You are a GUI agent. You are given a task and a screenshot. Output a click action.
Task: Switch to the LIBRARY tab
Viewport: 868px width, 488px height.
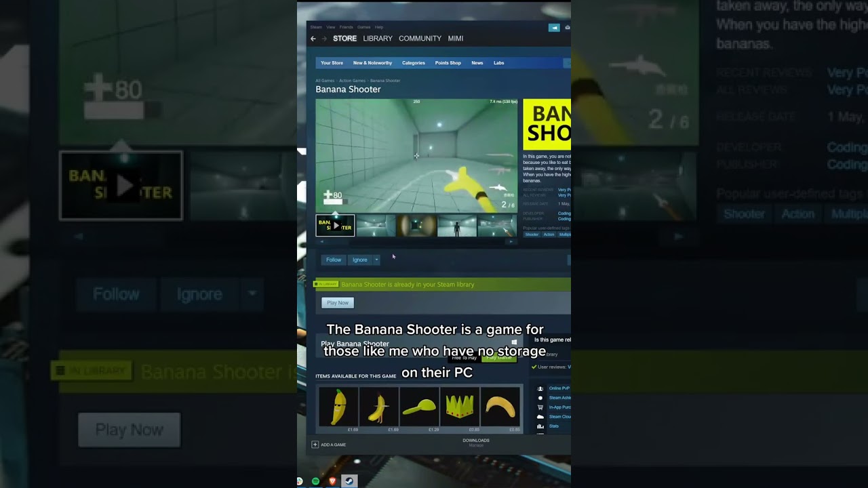(378, 39)
